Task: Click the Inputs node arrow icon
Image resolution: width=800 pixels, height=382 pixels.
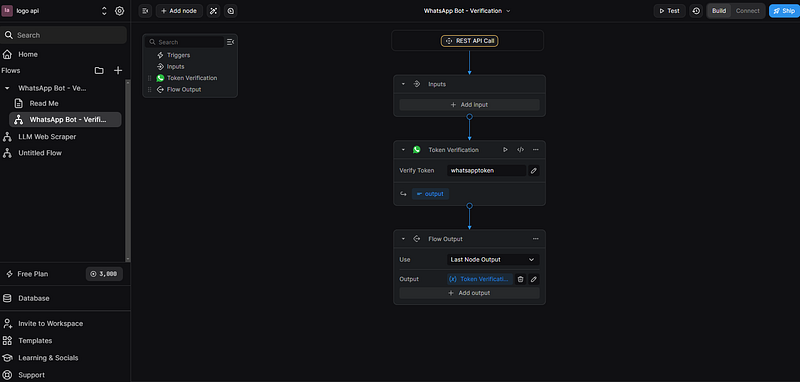Action: 416,84
